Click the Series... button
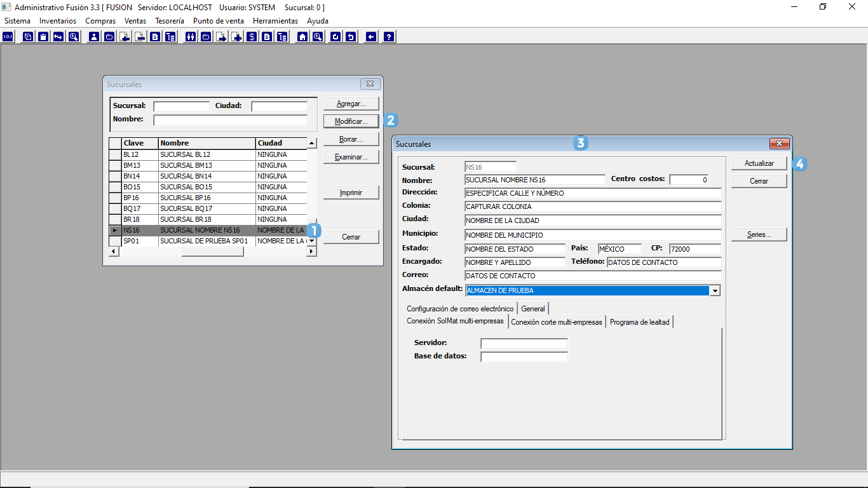 click(x=759, y=234)
